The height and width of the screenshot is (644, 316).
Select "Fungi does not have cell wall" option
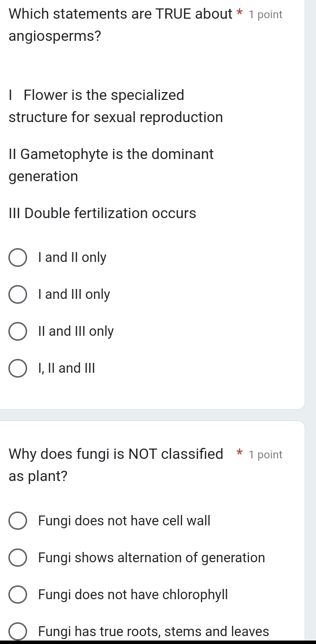(18, 520)
